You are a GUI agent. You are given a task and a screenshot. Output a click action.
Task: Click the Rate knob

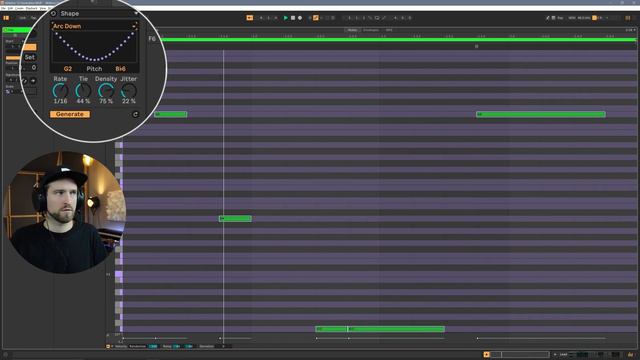pos(60,90)
